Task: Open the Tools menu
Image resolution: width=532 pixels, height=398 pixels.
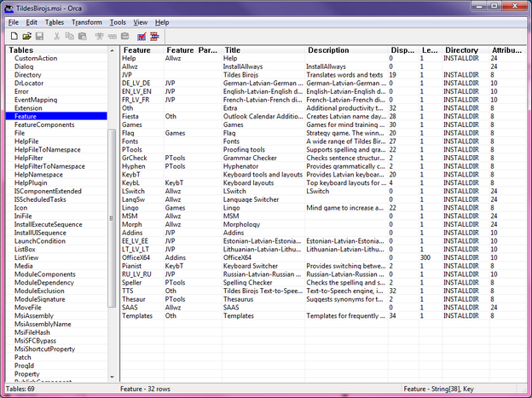Action: pyautogui.click(x=118, y=21)
